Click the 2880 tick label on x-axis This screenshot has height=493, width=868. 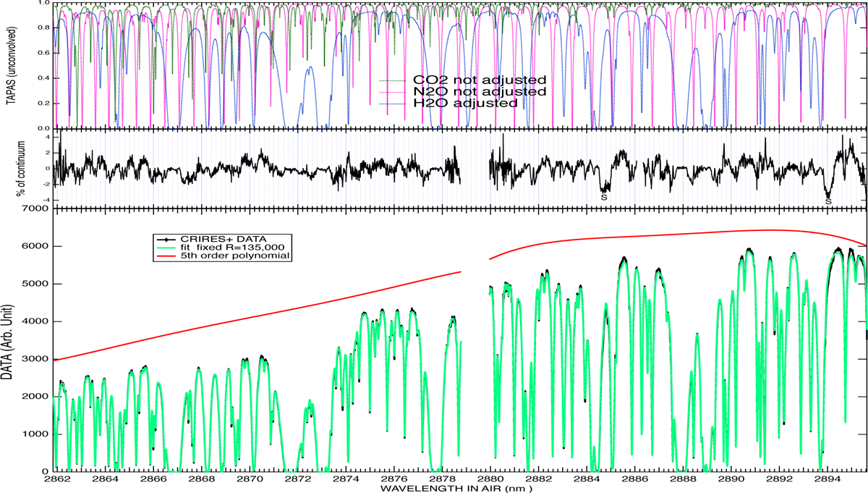click(x=491, y=479)
